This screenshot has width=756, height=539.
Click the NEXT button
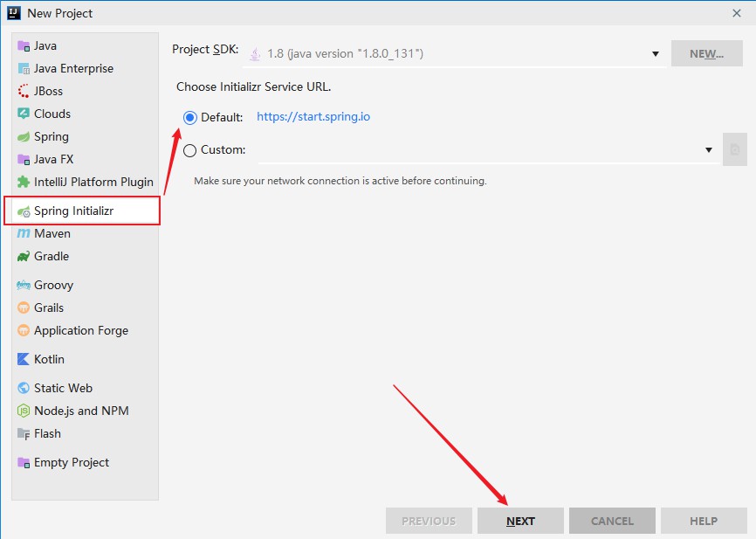pos(520,521)
